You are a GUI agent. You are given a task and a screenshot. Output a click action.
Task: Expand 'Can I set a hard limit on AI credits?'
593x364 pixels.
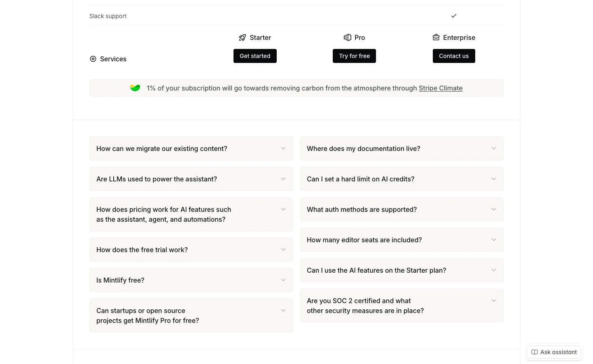402,179
